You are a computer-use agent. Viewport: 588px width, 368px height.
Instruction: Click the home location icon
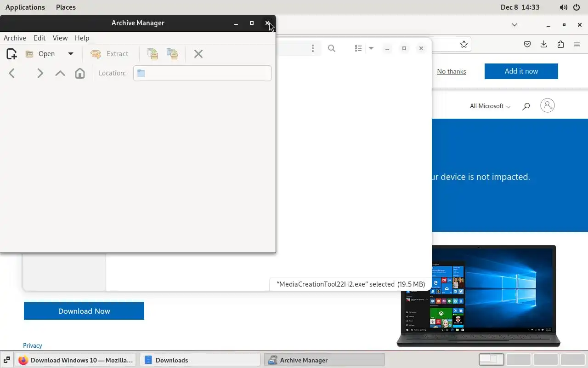[80, 73]
